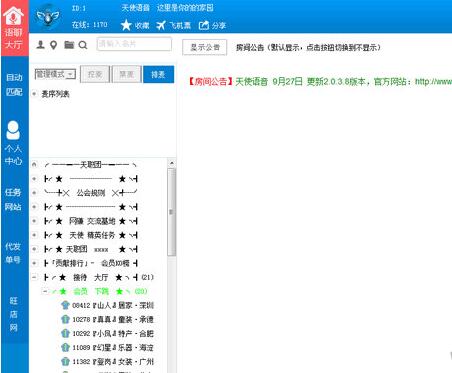Image resolution: width=452 pixels, height=373 pixels.
Task: Open 任务网站 in the sidebar
Action: coord(13,199)
